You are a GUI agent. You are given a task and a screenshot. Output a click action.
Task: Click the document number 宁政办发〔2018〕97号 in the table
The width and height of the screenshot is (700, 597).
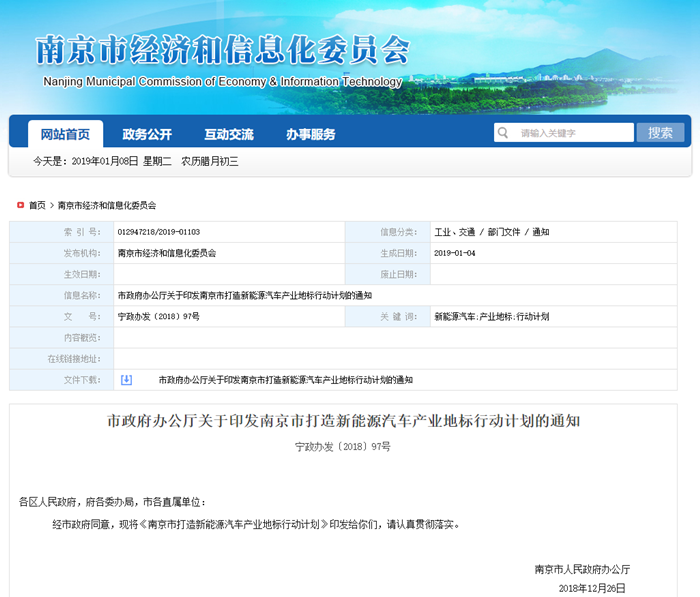pos(158,316)
